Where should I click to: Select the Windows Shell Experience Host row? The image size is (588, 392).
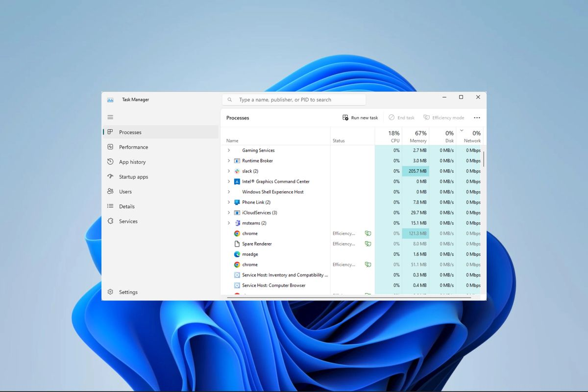click(x=352, y=192)
